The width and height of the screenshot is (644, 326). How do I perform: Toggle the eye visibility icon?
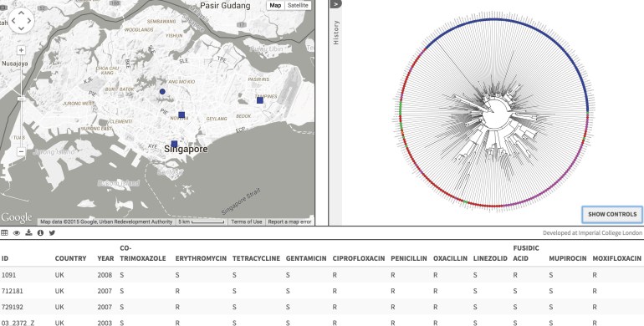tap(17, 233)
